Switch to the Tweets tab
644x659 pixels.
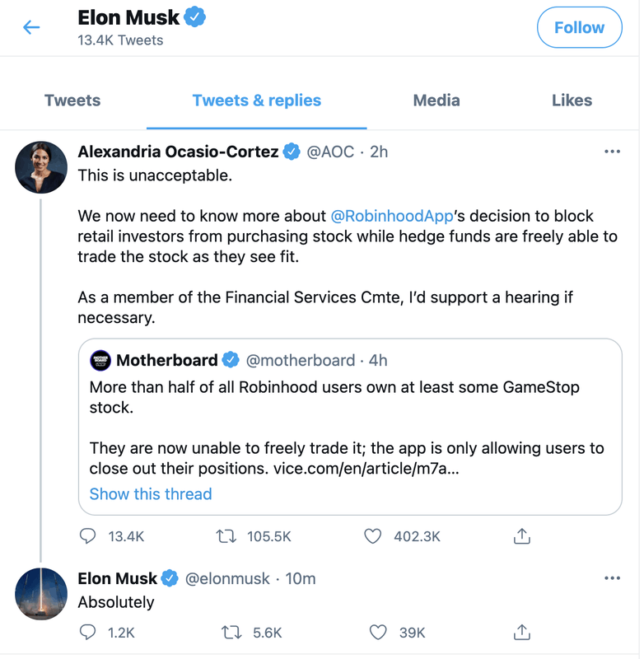tap(72, 100)
